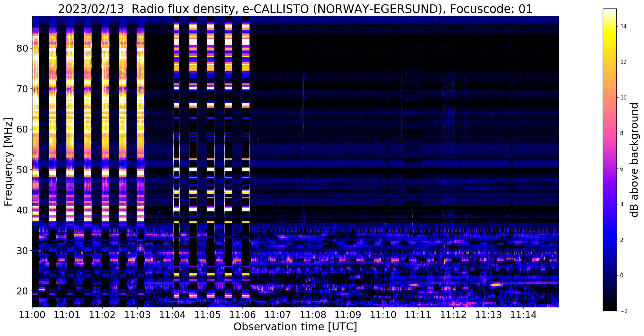Click the pink region of the colorbar

[x=609, y=135]
